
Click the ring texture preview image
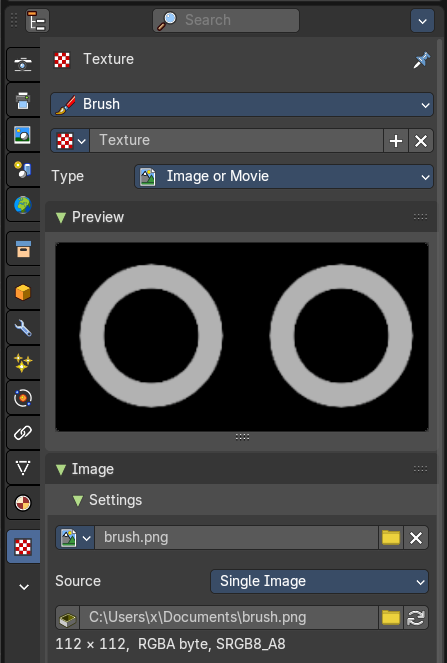tap(242, 337)
